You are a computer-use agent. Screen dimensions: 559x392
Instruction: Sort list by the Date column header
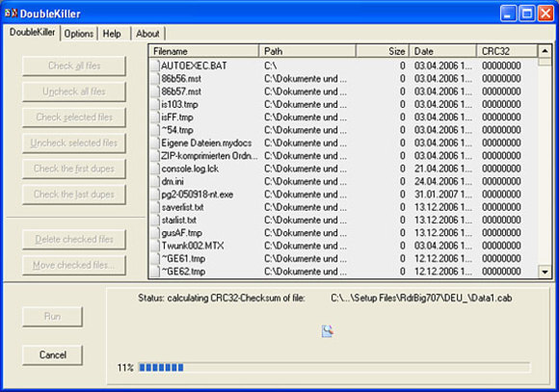[442, 51]
